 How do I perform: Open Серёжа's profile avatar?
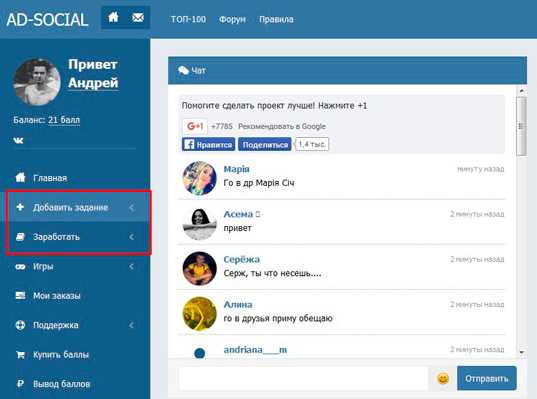coord(200,269)
